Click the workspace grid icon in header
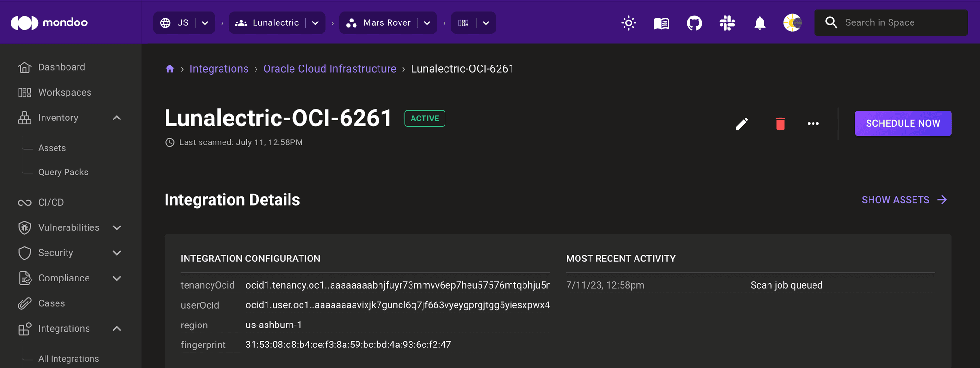980x368 pixels. click(463, 23)
